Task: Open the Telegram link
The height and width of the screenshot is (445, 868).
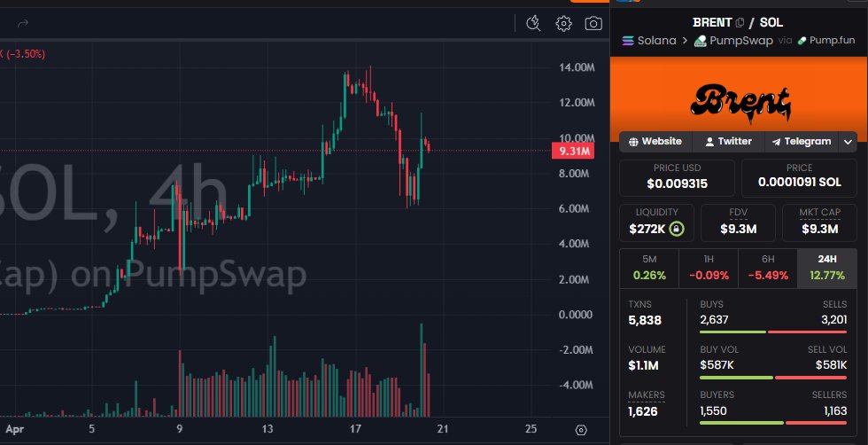Action: click(802, 142)
